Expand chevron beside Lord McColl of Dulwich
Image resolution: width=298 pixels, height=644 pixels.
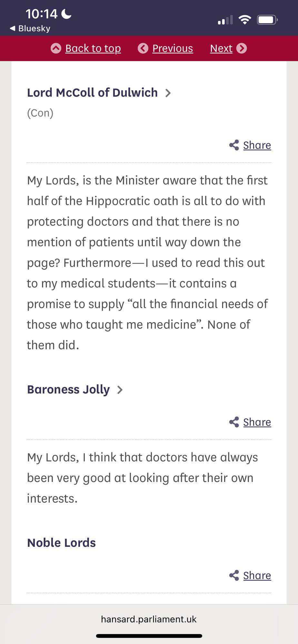coord(168,93)
